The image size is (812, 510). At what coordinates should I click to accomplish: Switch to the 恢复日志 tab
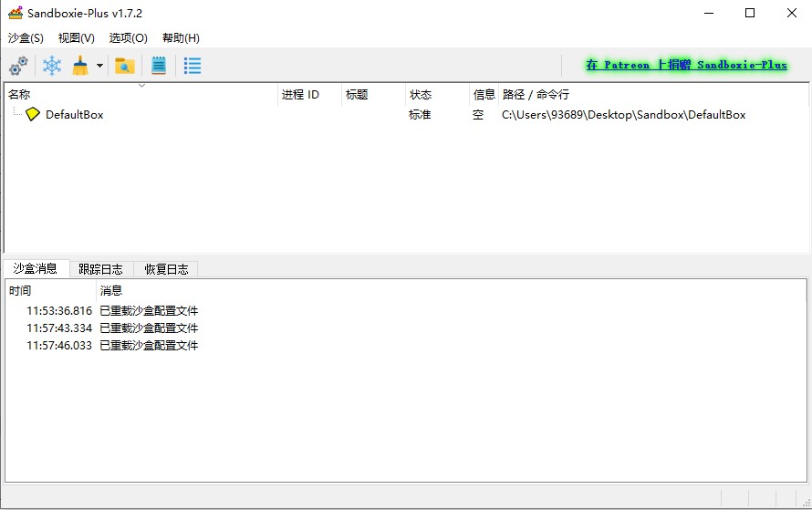[x=166, y=269]
